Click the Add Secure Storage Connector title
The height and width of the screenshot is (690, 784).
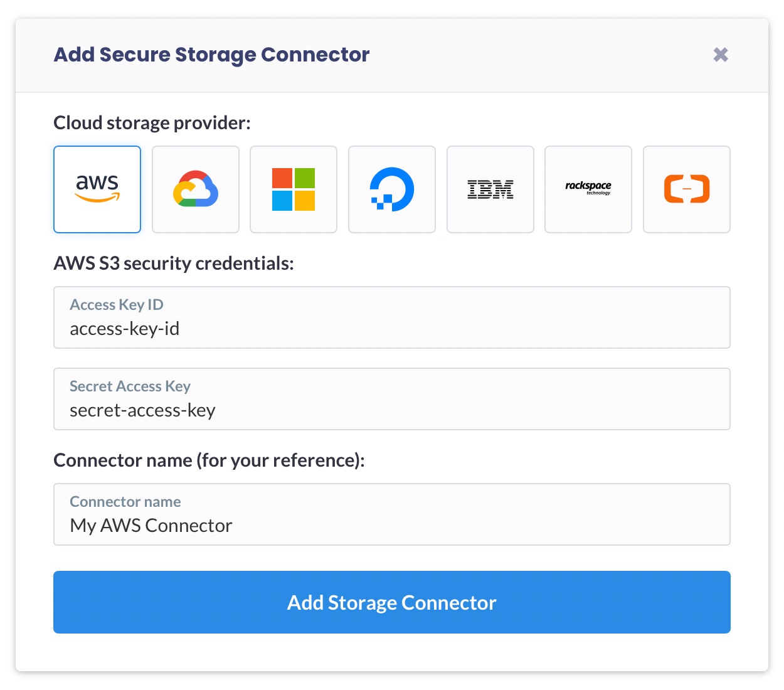tap(211, 55)
